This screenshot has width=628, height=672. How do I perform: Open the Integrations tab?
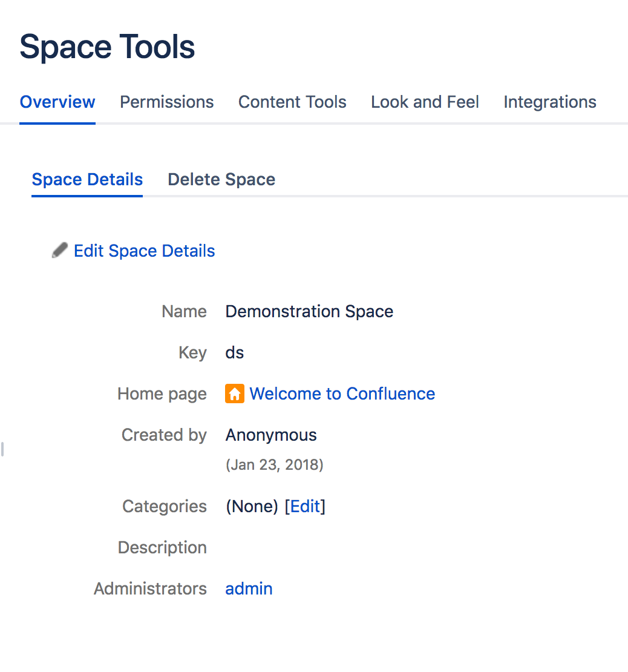tap(549, 102)
